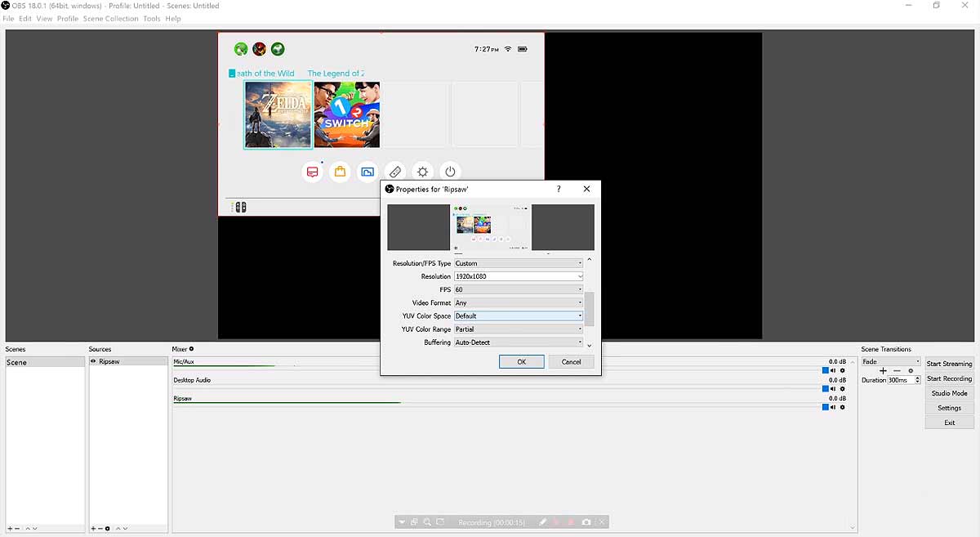Open the View menu
Viewport: 980px width, 537px height.
(44, 19)
